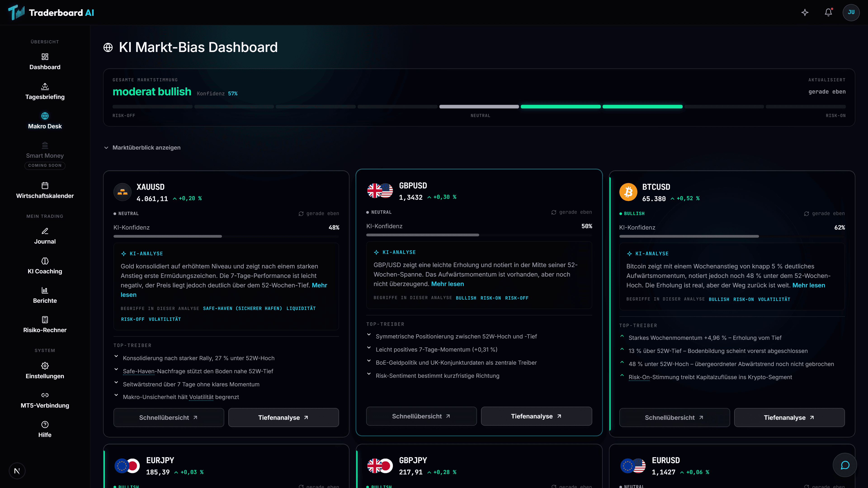Open the notifications bell
This screenshot has width=868, height=488.
point(828,12)
